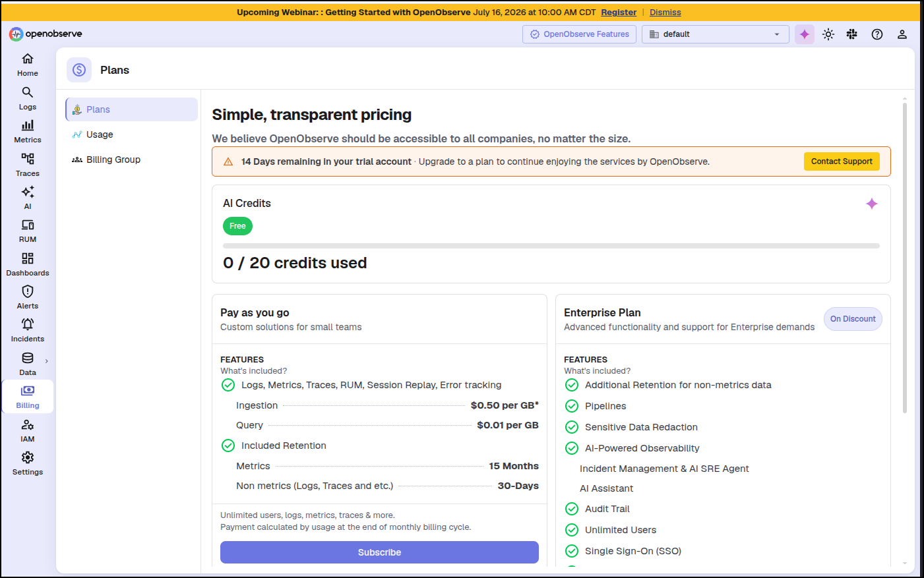Open the Logs page

28,98
